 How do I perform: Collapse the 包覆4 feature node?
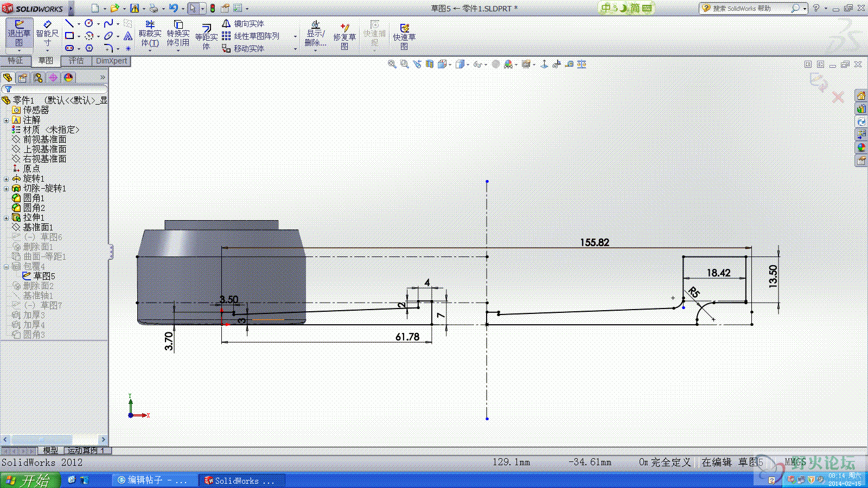click(6, 267)
